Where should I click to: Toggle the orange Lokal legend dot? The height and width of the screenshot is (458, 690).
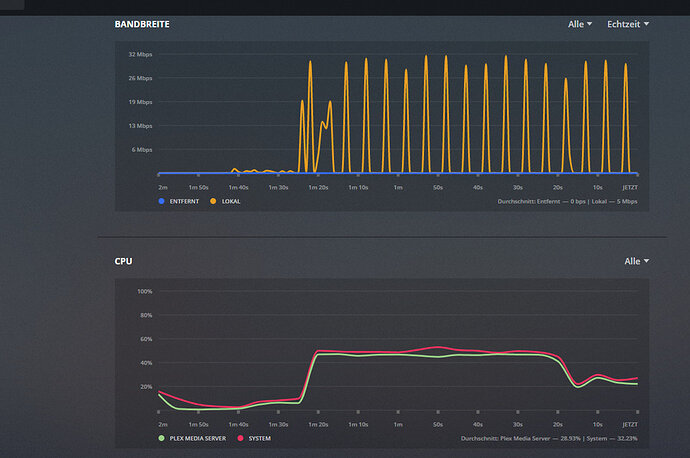[213, 201]
